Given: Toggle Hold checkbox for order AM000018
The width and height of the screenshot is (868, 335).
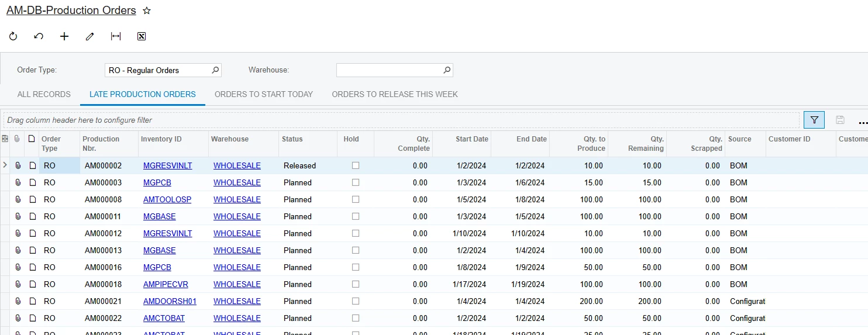Looking at the screenshot, I should pyautogui.click(x=356, y=284).
